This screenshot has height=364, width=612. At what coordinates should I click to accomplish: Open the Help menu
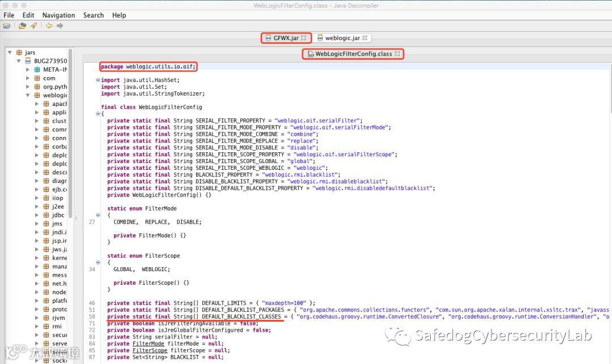(119, 15)
